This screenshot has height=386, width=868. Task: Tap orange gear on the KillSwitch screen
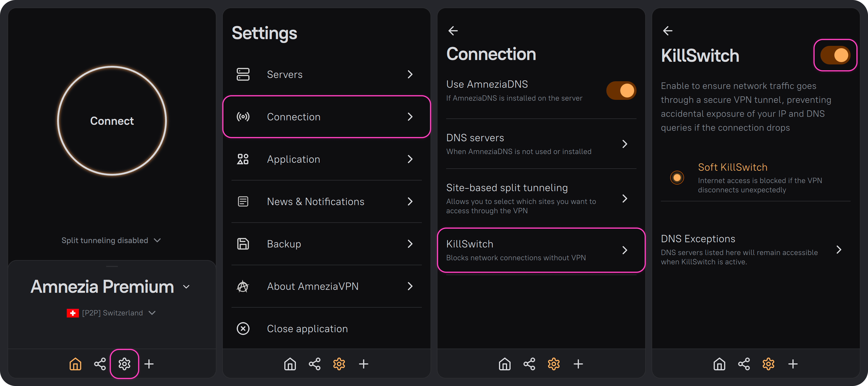coord(768,364)
